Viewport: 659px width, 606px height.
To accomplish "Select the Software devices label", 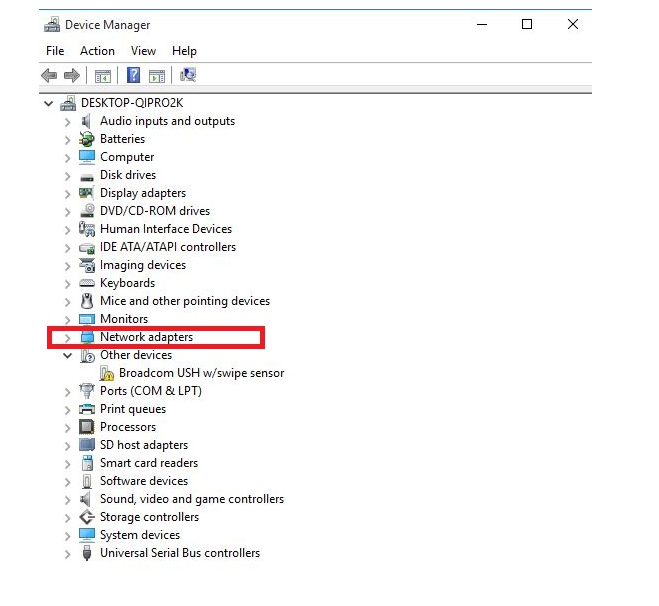I will [144, 481].
